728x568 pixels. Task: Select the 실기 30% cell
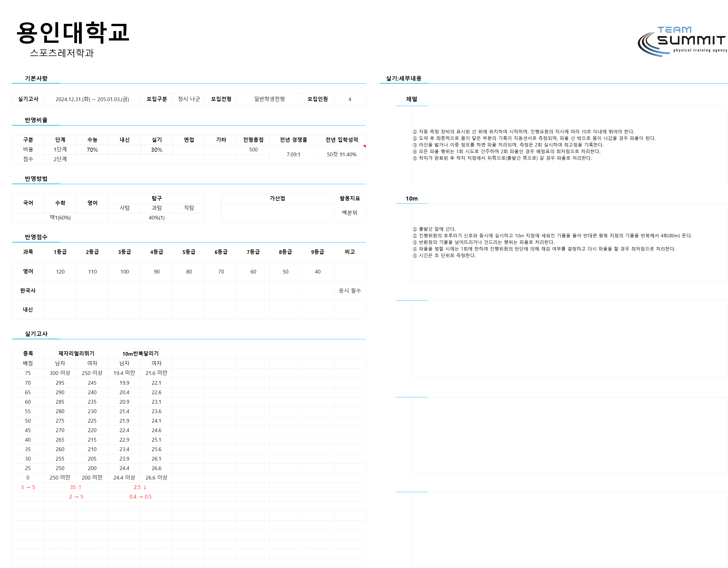(x=157, y=150)
